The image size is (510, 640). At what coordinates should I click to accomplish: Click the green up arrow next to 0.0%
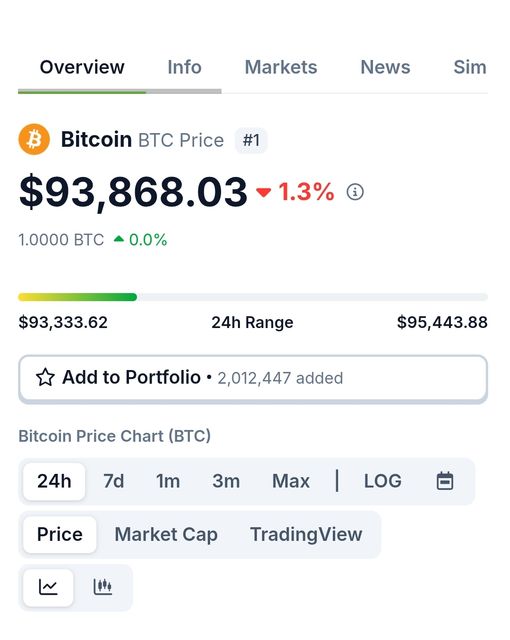(119, 239)
